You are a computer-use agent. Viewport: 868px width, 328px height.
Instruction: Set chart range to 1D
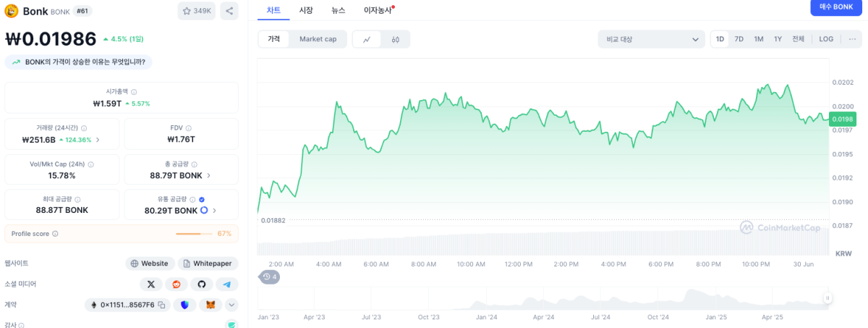[720, 39]
